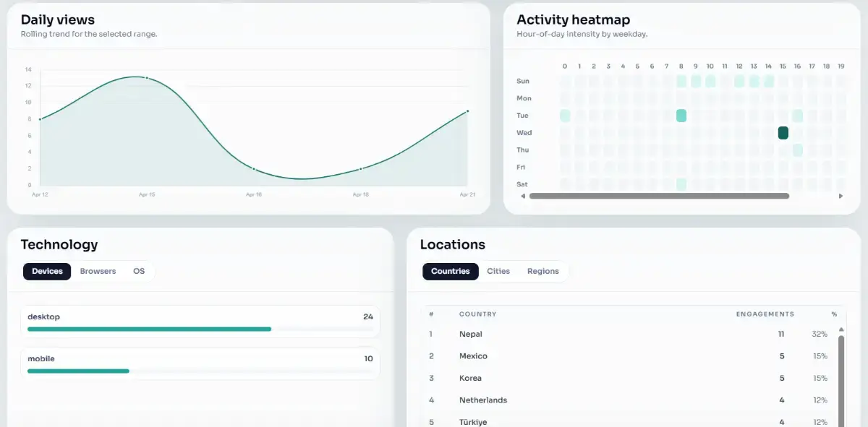Select the Mexico country row
This screenshot has width=868, height=427.
click(x=629, y=356)
